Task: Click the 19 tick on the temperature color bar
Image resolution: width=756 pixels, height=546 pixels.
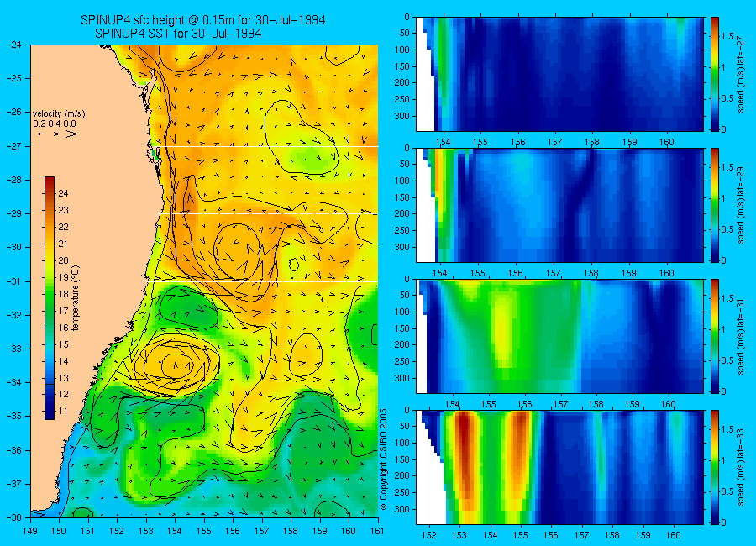Action: click(x=63, y=277)
